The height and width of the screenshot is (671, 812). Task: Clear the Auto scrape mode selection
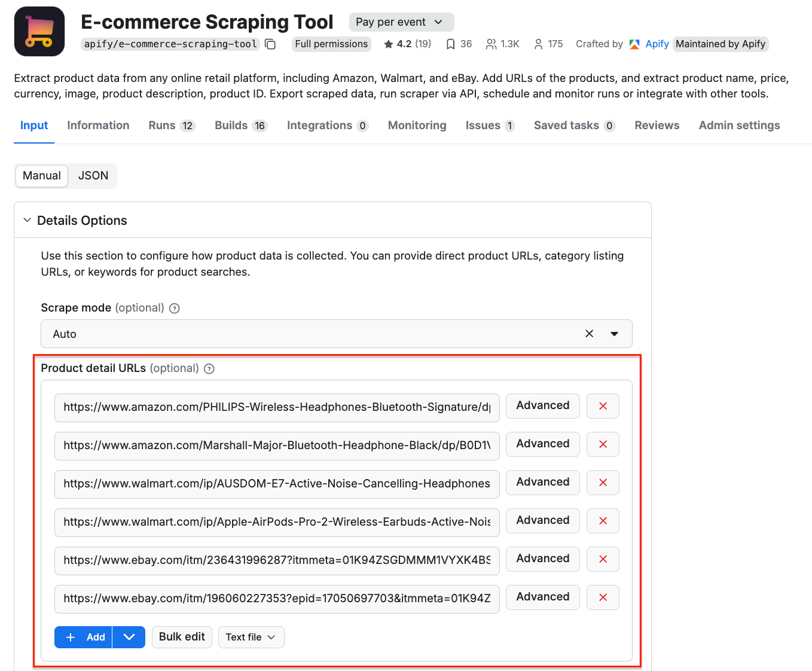tap(589, 334)
